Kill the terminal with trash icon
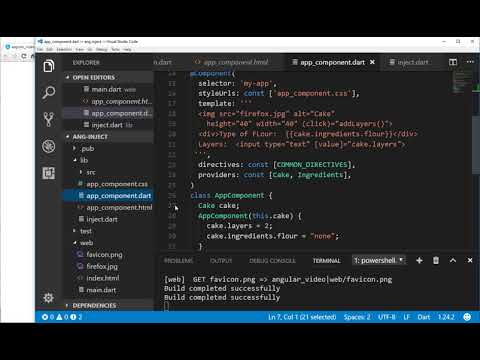 tap(436, 260)
